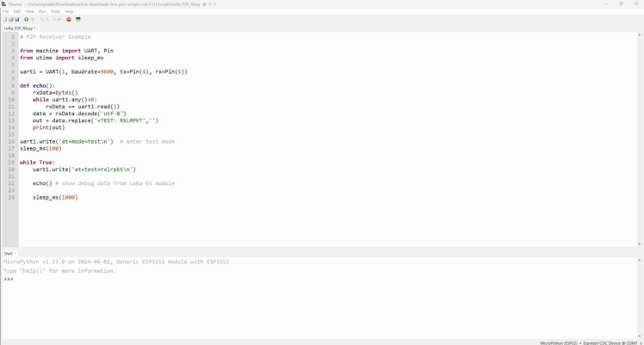This screenshot has width=644, height=345.
Task: Click the 'while uart1.any()>0:' line
Action: click(x=65, y=100)
